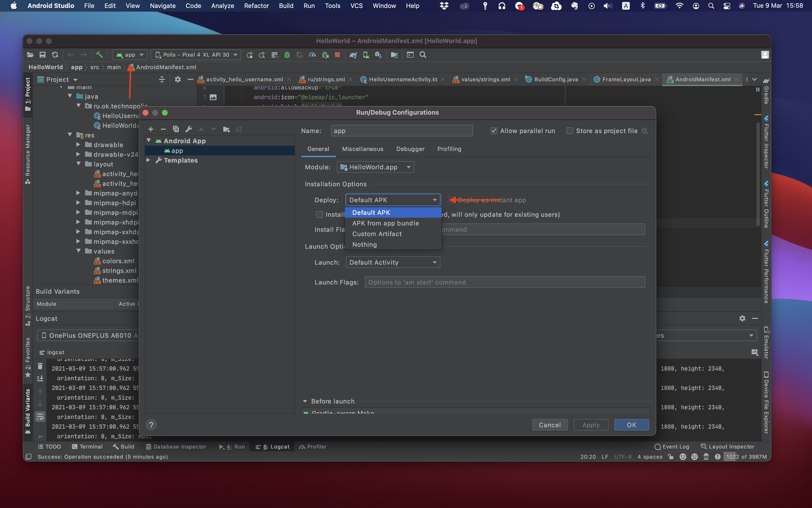Open the SDK Manager icon
Screen dimensions: 812x508
(x=378, y=55)
